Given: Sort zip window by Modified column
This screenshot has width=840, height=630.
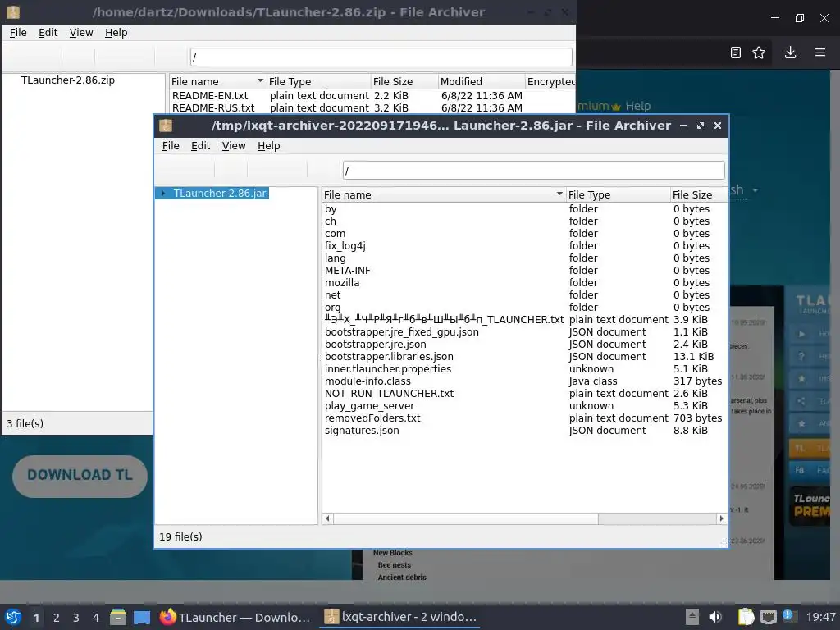Looking at the screenshot, I should tap(481, 81).
